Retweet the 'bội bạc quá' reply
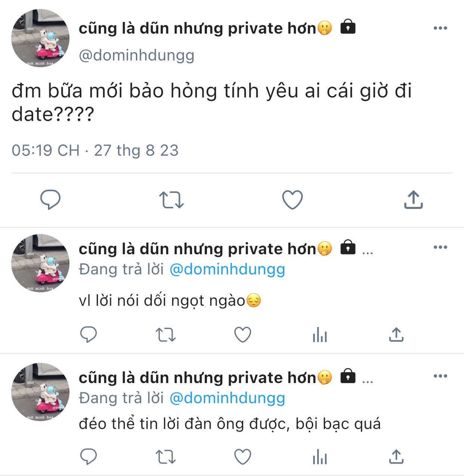The width and height of the screenshot is (464, 476). [x=166, y=457]
